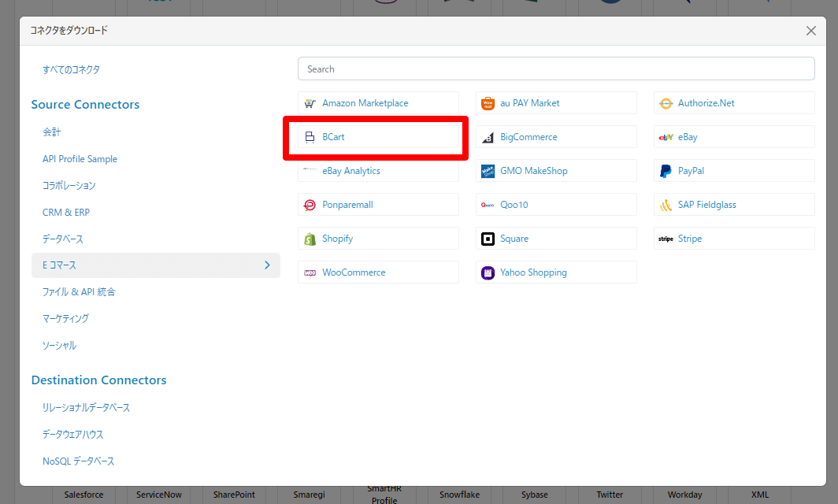Pick the SAP Fieldglass connector

(x=734, y=205)
